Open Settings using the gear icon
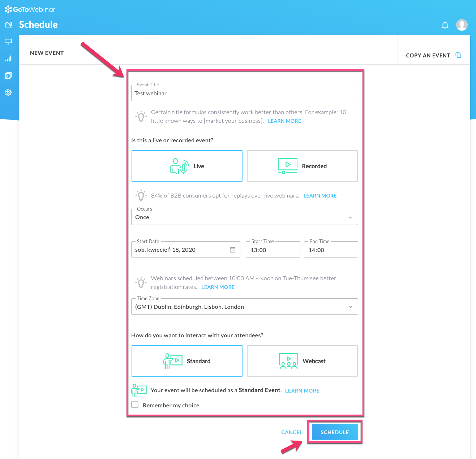The image size is (476, 459). click(8, 92)
